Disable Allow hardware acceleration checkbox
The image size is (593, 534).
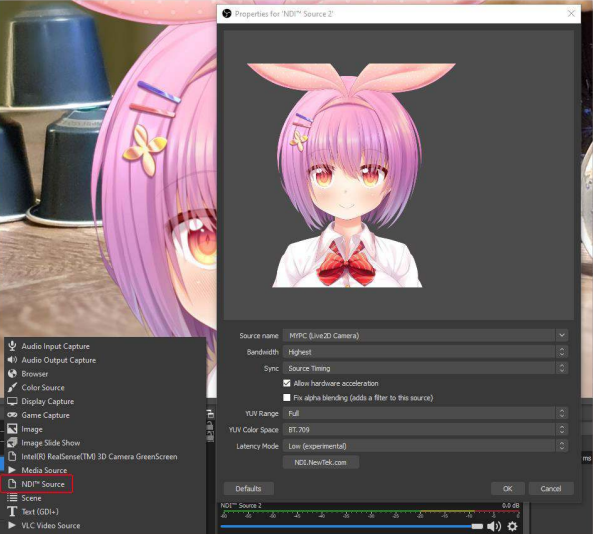pos(287,383)
